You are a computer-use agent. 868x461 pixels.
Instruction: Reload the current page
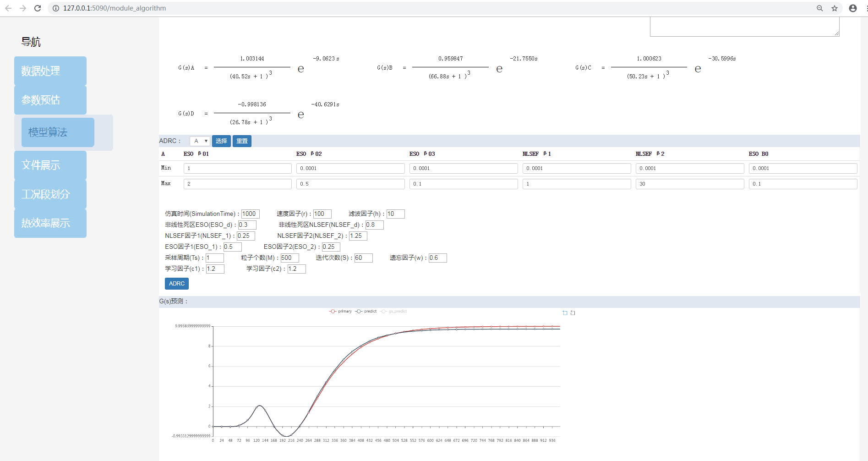38,8
